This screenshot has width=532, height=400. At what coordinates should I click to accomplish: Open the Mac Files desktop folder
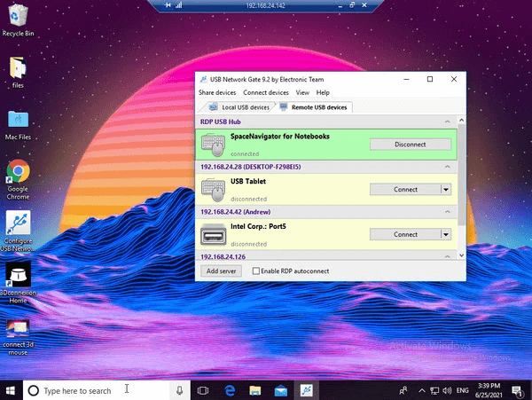pyautogui.click(x=18, y=121)
